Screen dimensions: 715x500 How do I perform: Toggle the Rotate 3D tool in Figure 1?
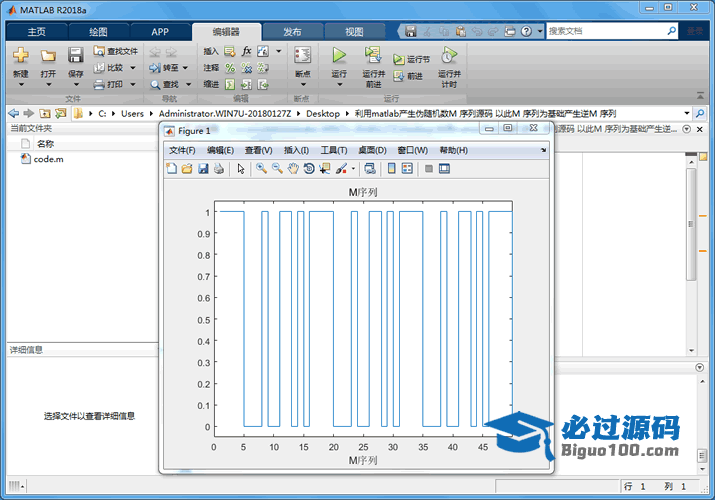pyautogui.click(x=309, y=169)
